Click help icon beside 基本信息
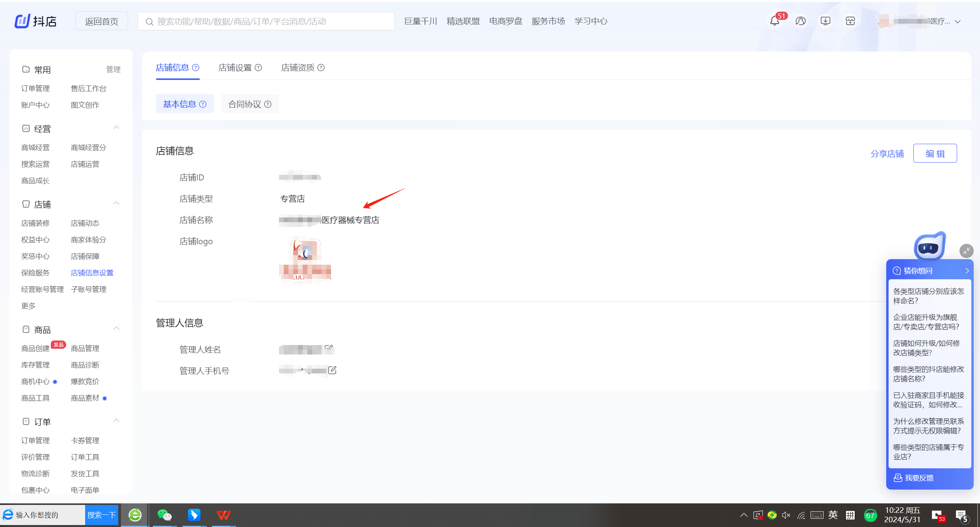Screen dimensions: 980x527 point(203,104)
